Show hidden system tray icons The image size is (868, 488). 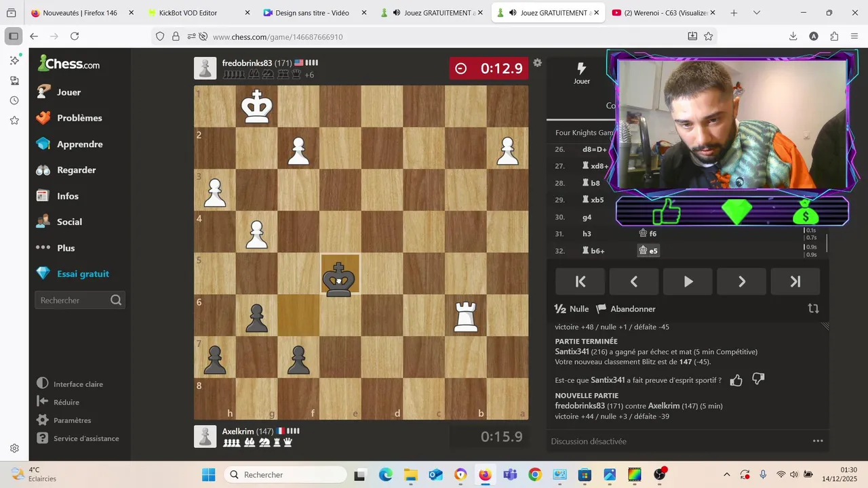click(727, 474)
